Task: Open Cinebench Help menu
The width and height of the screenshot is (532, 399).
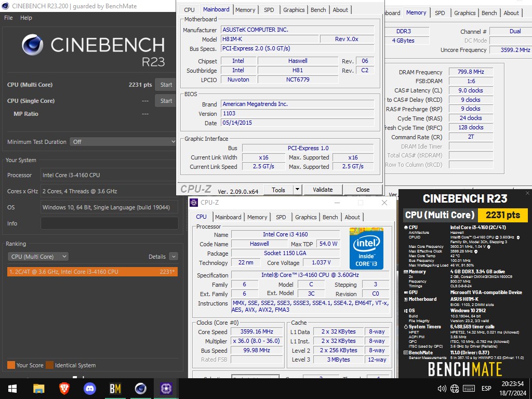Action: pos(26,18)
